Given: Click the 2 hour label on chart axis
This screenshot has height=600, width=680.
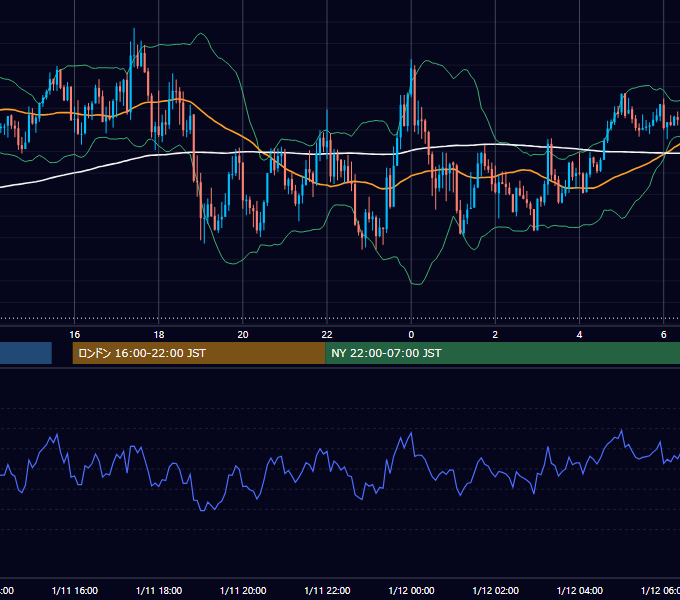Looking at the screenshot, I should (x=495, y=335).
